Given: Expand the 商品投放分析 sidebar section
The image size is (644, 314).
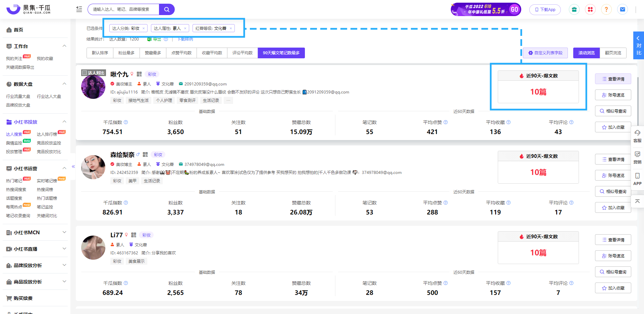Looking at the screenshot, I should pos(64,281).
